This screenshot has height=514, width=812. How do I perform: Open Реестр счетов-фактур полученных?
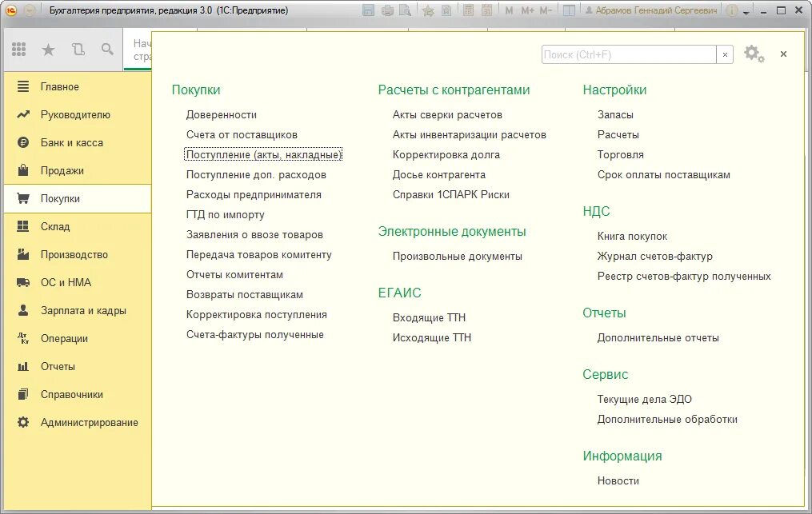(683, 276)
